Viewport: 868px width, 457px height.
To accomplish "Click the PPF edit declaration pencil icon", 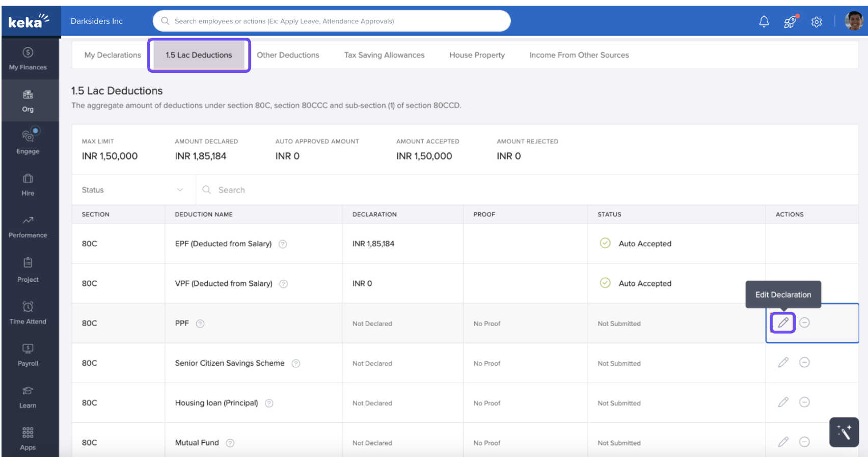I will (x=783, y=322).
